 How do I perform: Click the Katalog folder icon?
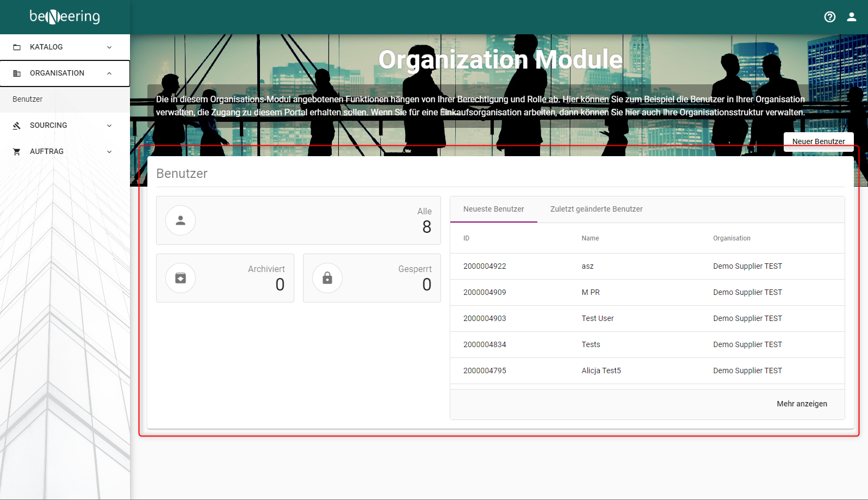[x=17, y=47]
